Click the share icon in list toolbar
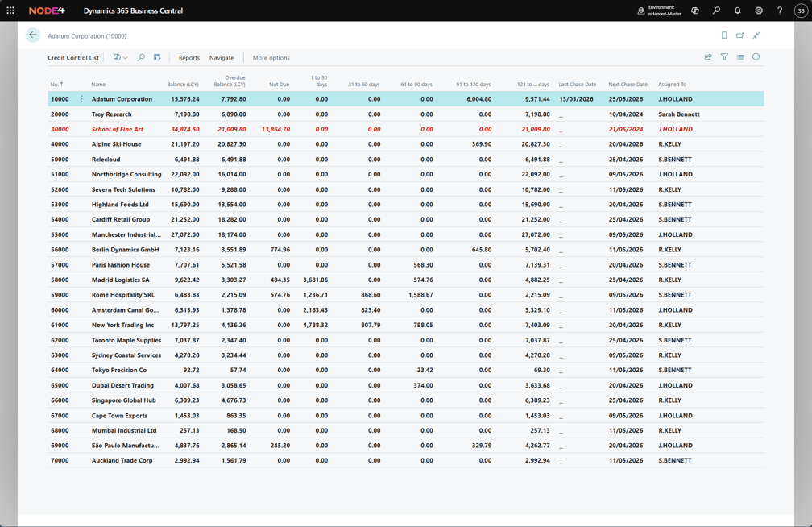Image resolution: width=812 pixels, height=527 pixels. click(x=708, y=57)
